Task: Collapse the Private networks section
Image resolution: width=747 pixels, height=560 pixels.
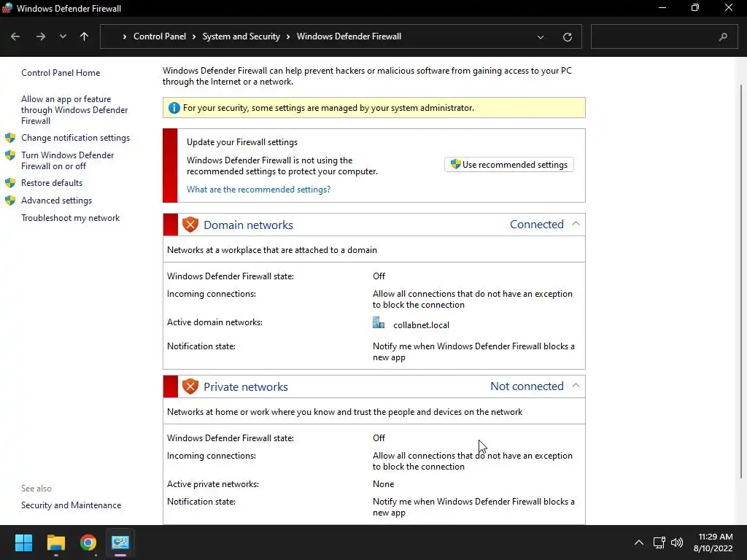Action: 576,386
